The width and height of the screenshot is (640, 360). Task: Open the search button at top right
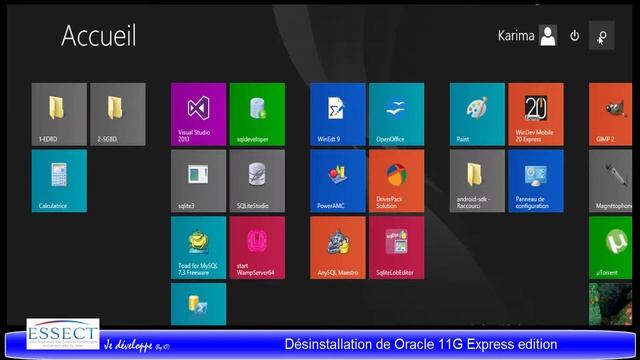tap(602, 36)
